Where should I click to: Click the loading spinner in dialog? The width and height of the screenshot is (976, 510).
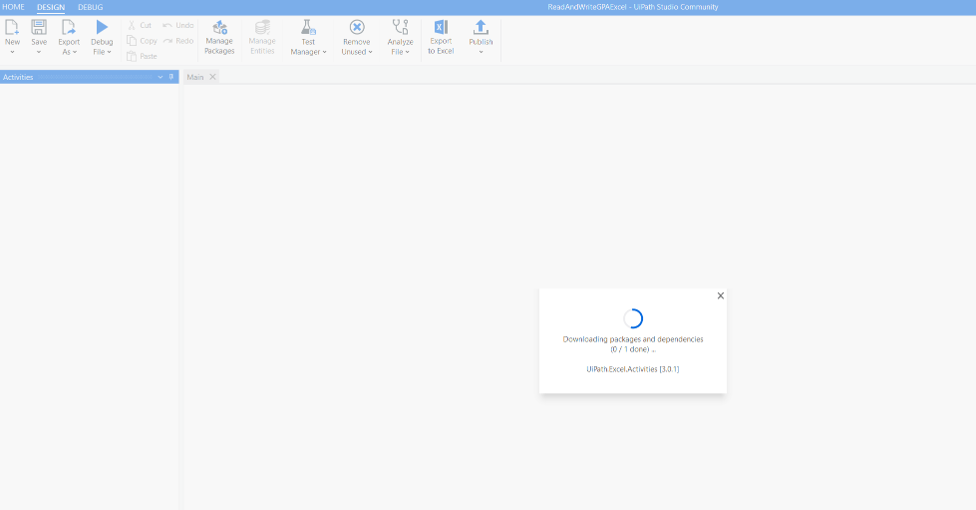[633, 318]
